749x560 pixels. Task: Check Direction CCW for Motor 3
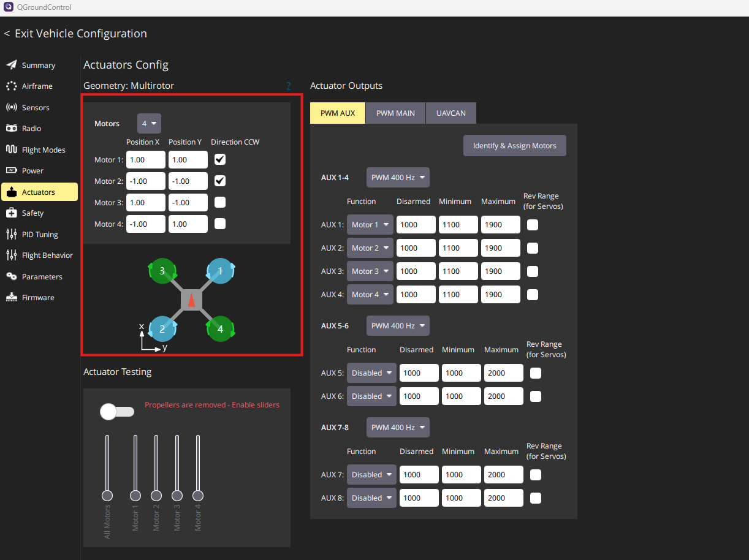pos(220,202)
